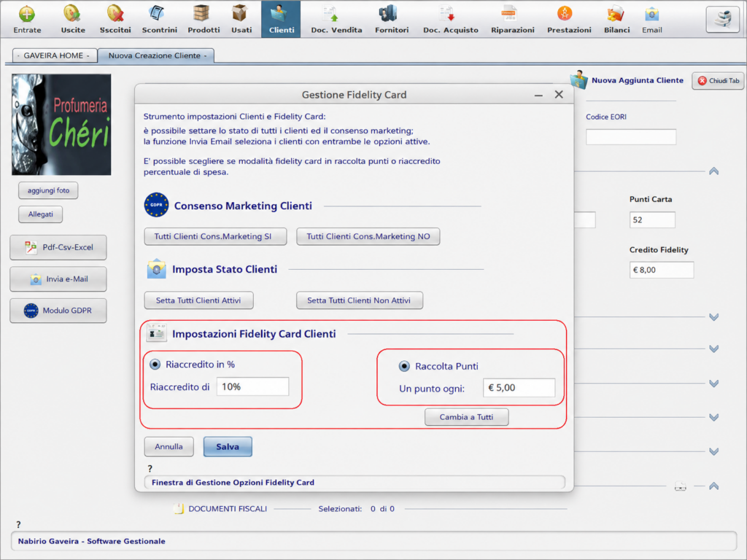Open the Prodotti products icon
The image size is (747, 560).
pyautogui.click(x=204, y=19)
